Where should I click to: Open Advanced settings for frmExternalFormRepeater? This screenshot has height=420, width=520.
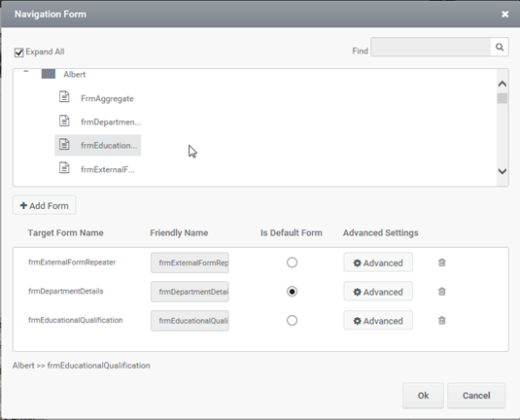coord(378,262)
